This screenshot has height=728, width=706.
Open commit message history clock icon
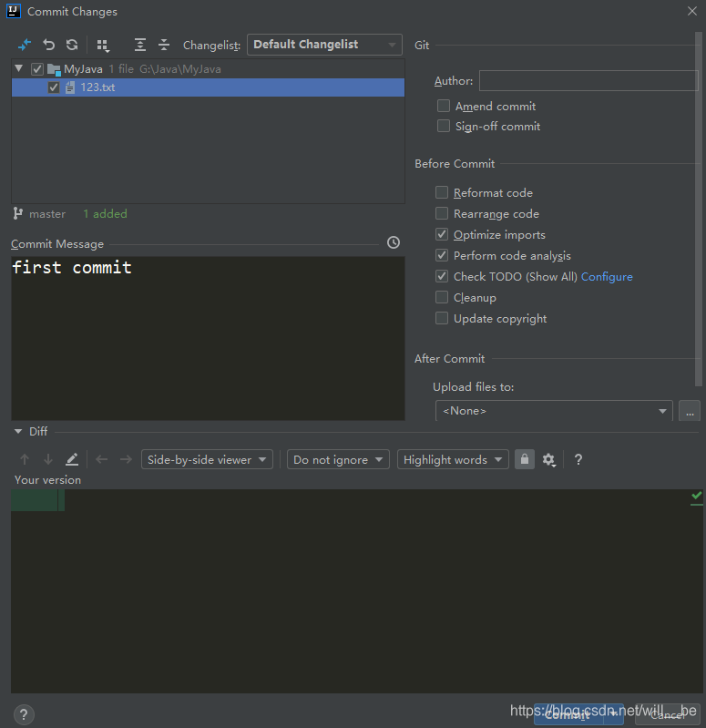point(394,242)
